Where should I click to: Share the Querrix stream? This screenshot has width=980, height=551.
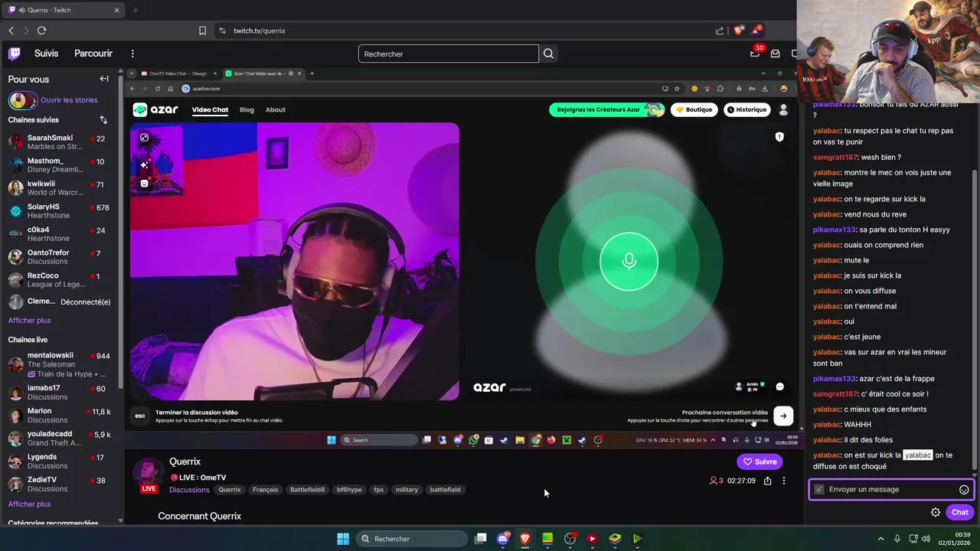[x=767, y=481]
